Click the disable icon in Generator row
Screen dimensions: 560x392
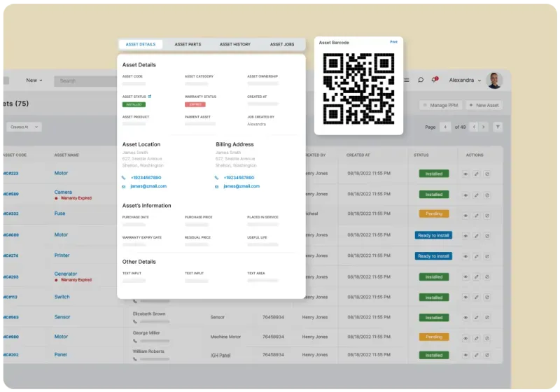pyautogui.click(x=486, y=276)
